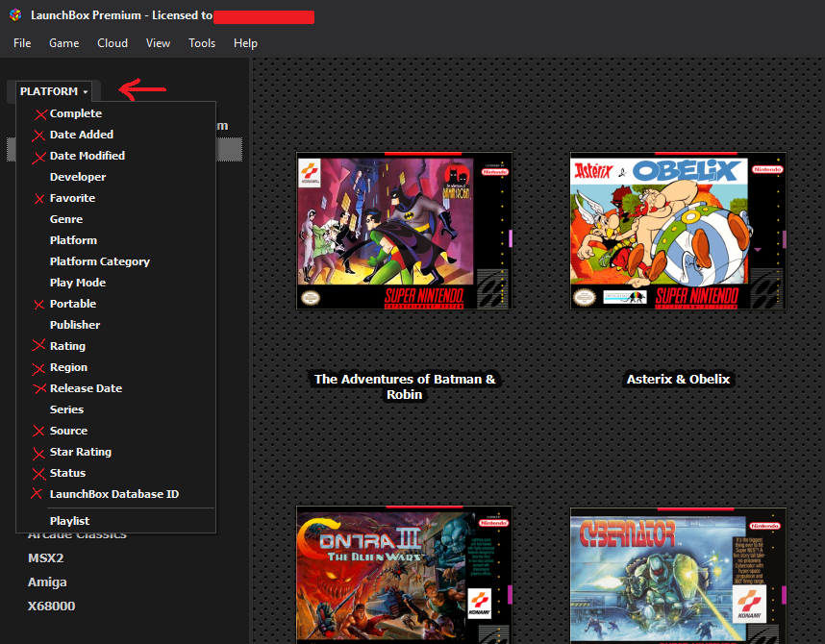Select the Contra III The Alien Wars cover
825x644 pixels.
[x=404, y=575]
